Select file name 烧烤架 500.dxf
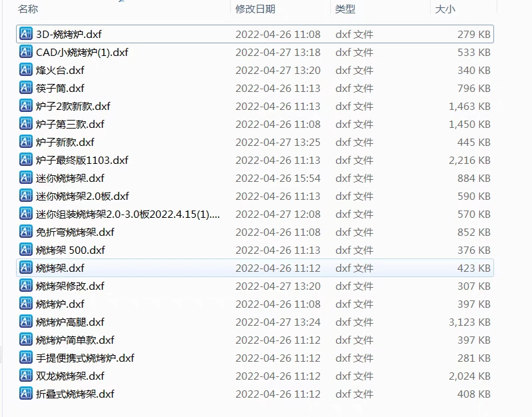The image size is (532, 417). [71, 250]
